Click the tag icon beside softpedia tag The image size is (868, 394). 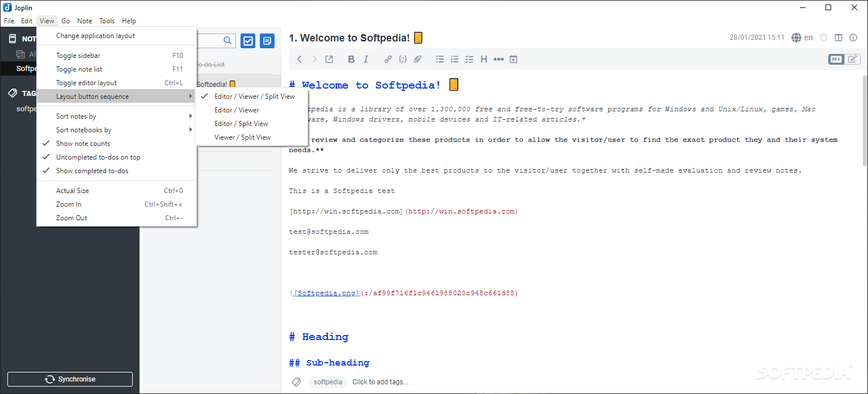coord(296,382)
